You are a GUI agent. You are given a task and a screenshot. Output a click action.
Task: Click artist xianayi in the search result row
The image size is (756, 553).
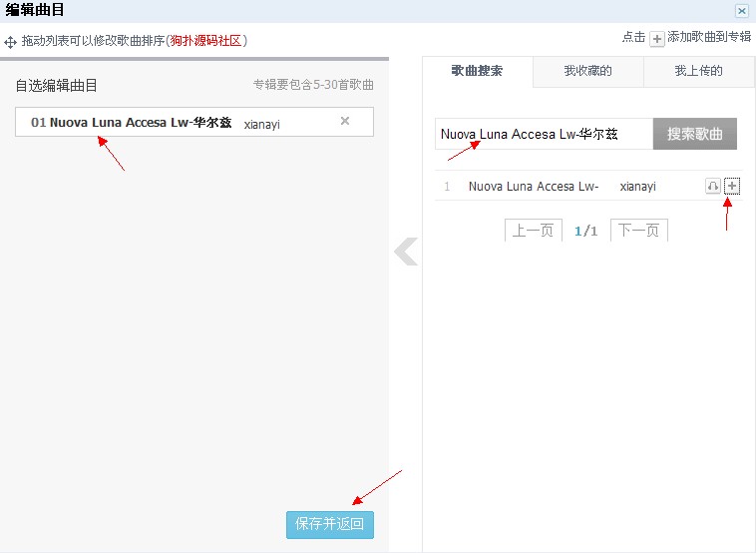(x=638, y=187)
